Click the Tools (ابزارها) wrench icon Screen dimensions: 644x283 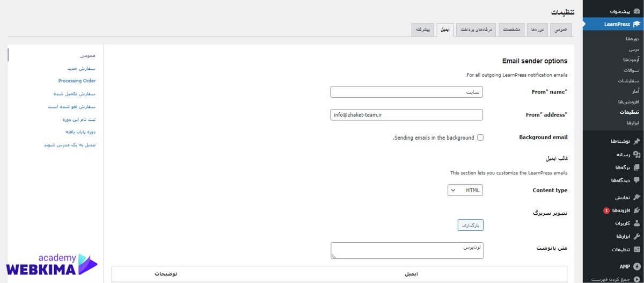tap(636, 236)
